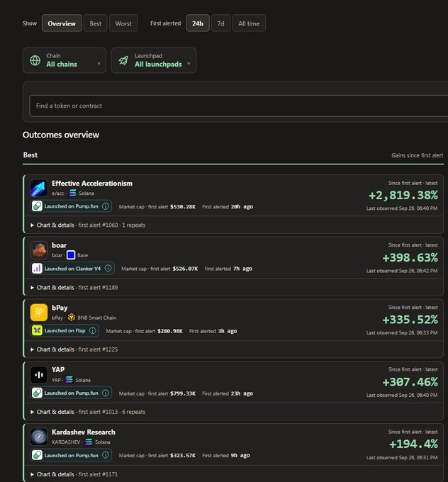Open the YAP token title
This screenshot has width=448, height=482.
58,369
